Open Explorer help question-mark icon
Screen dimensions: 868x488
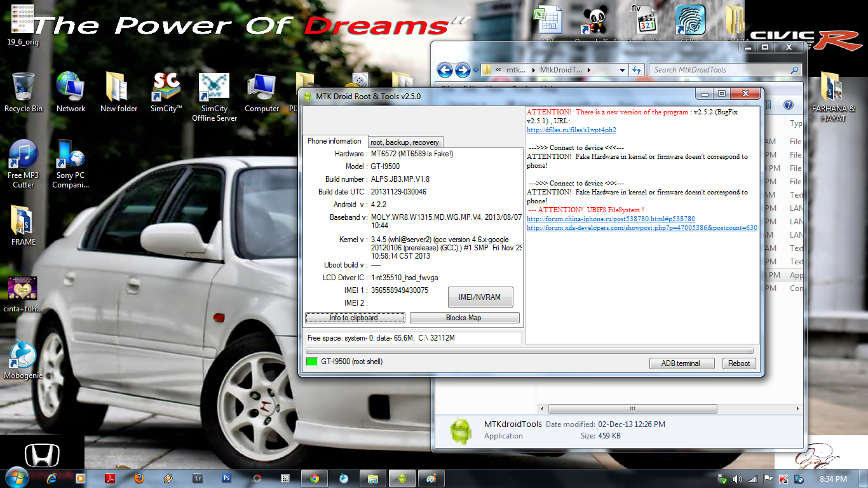click(x=789, y=105)
